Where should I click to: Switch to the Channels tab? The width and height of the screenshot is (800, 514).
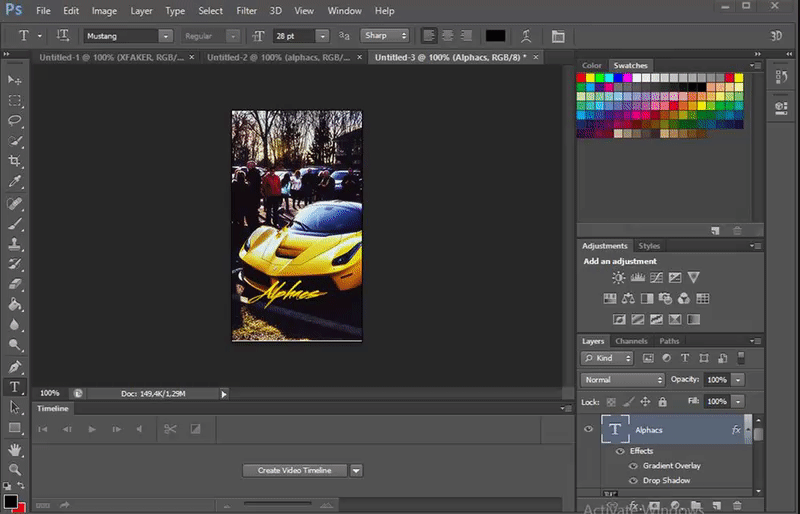click(x=631, y=341)
